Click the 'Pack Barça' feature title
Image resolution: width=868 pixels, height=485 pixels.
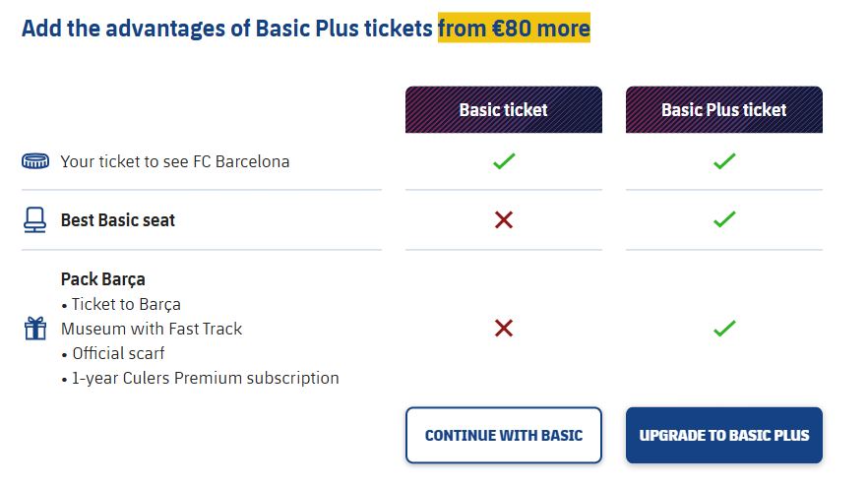[x=103, y=279]
